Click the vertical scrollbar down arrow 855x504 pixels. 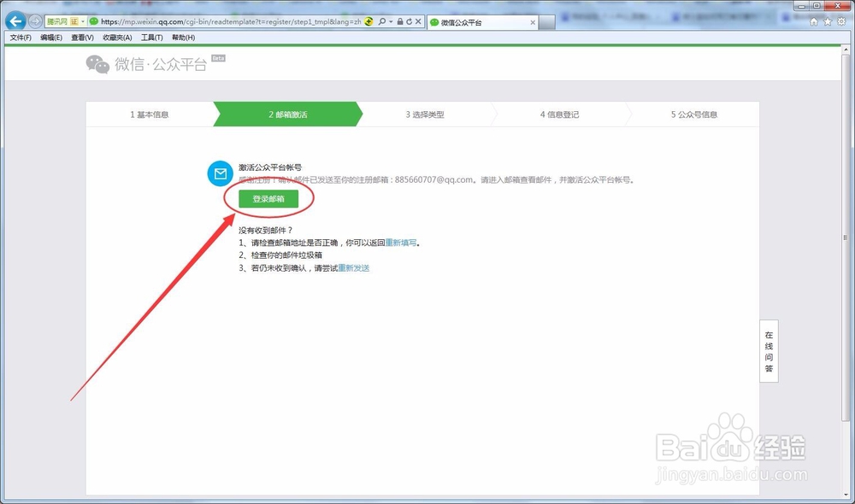[x=846, y=495]
